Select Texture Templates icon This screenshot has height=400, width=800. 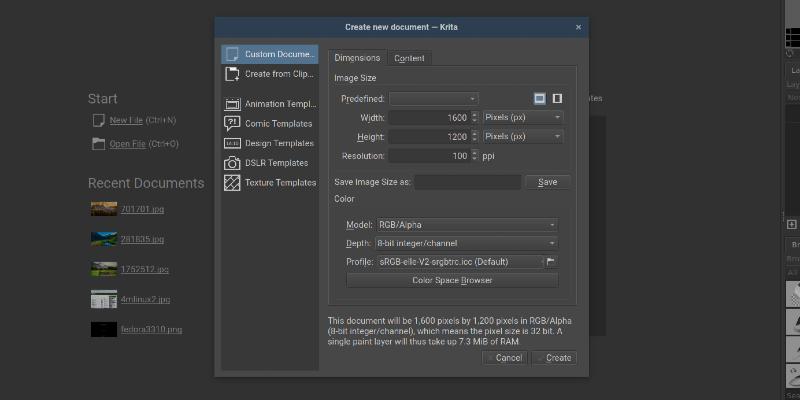[232, 182]
